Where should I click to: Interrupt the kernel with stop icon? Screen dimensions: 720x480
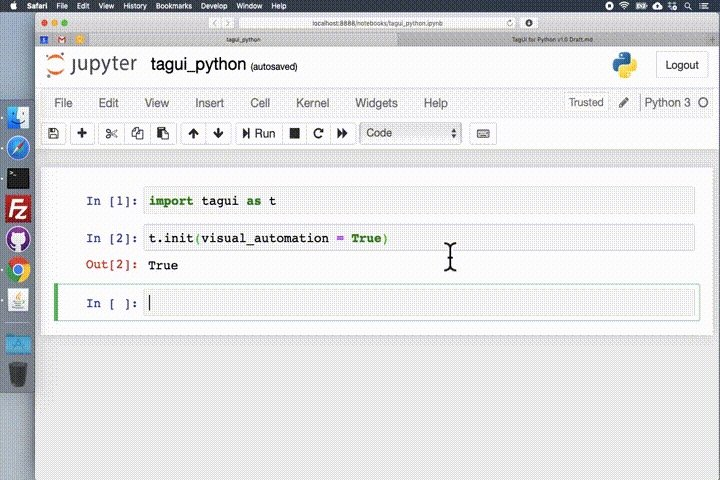(295, 134)
